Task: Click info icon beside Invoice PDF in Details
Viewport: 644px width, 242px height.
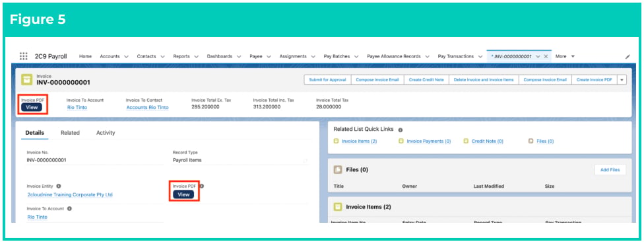Action: pos(202,186)
